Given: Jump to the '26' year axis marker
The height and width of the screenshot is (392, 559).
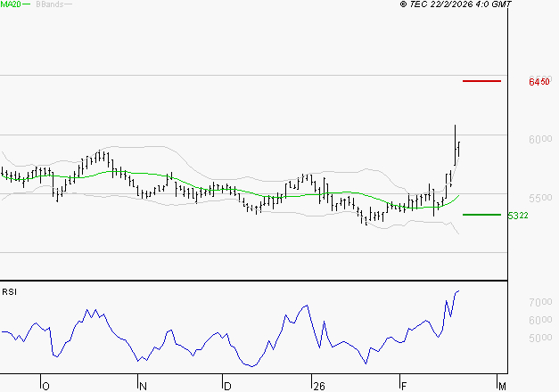Looking at the screenshot, I should 317,385.
